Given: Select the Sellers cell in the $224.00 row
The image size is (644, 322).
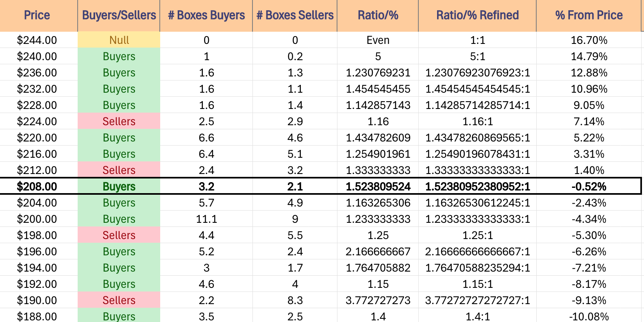Looking at the screenshot, I should pos(119,121).
